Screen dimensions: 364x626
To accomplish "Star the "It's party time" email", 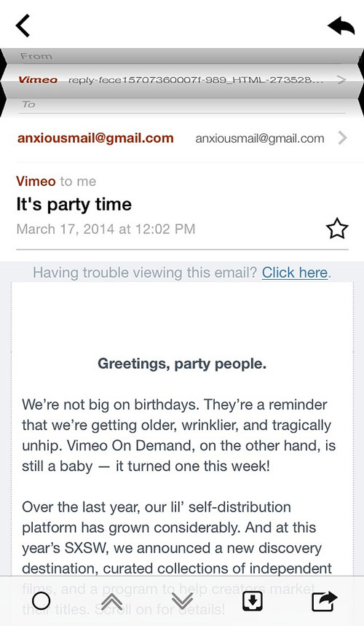I will click(337, 228).
